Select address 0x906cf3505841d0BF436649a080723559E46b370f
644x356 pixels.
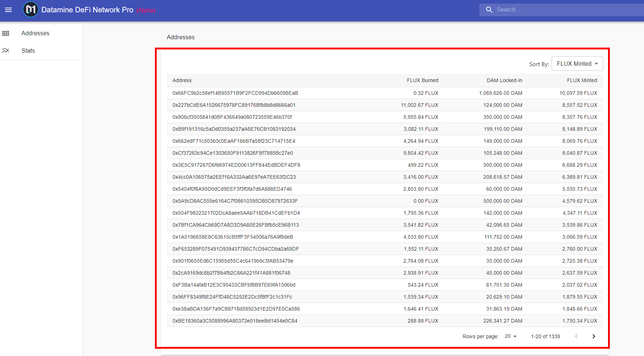click(x=232, y=117)
